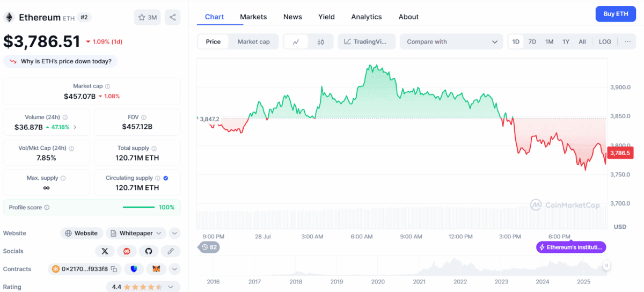Click the 4.4 star rating
Screen dimensions: 644x292
click(143, 287)
